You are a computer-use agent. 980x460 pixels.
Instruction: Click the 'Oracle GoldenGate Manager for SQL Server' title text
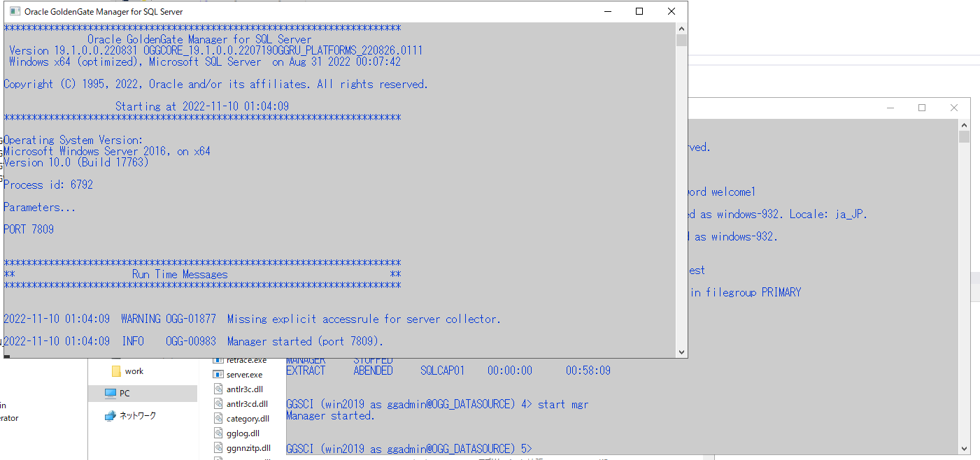click(104, 11)
